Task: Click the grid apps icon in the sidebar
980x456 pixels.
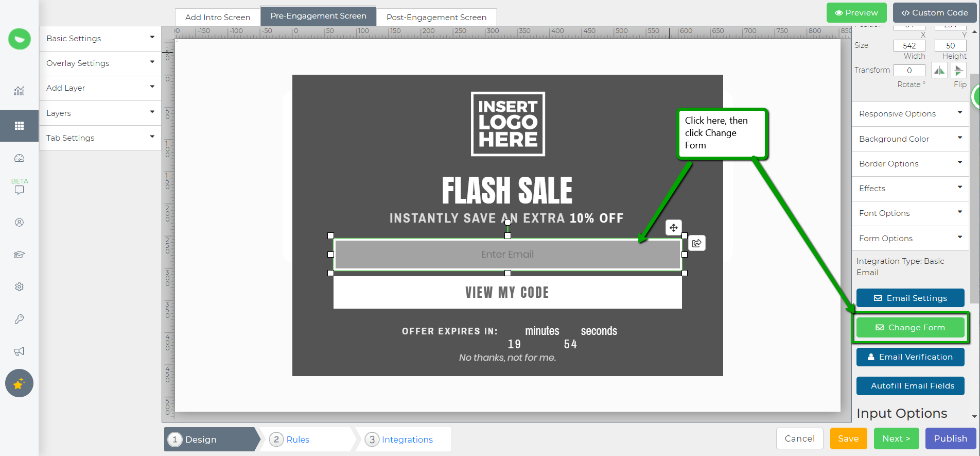Action: coord(19,126)
